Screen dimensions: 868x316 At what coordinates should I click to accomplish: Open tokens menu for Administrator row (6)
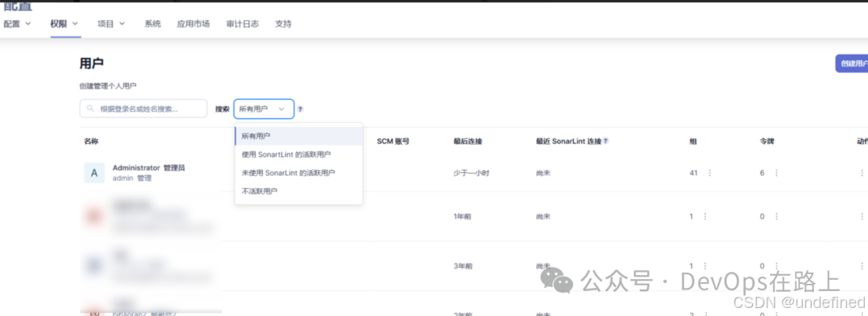[x=776, y=173]
